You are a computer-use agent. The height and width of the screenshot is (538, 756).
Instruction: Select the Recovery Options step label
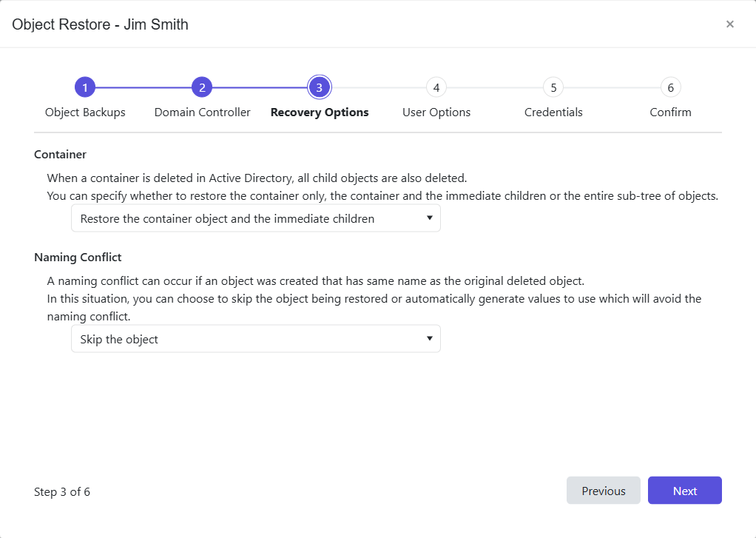click(x=320, y=112)
